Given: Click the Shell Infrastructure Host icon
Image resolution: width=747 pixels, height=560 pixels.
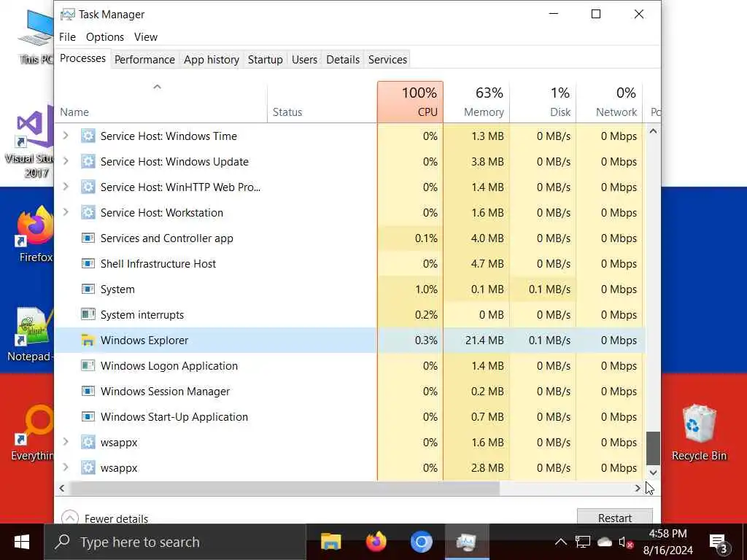Looking at the screenshot, I should (x=88, y=263).
